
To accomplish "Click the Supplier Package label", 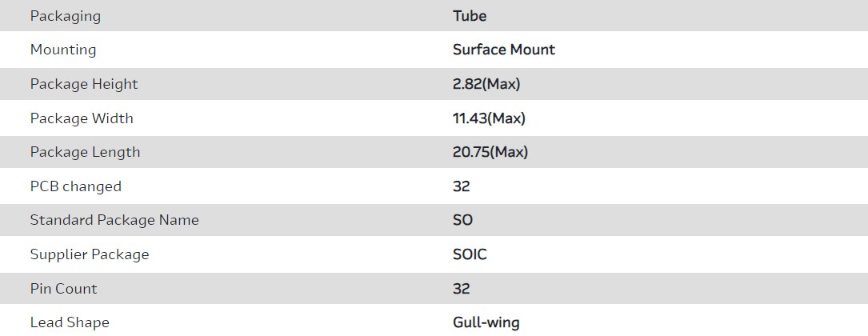I will 90,254.
